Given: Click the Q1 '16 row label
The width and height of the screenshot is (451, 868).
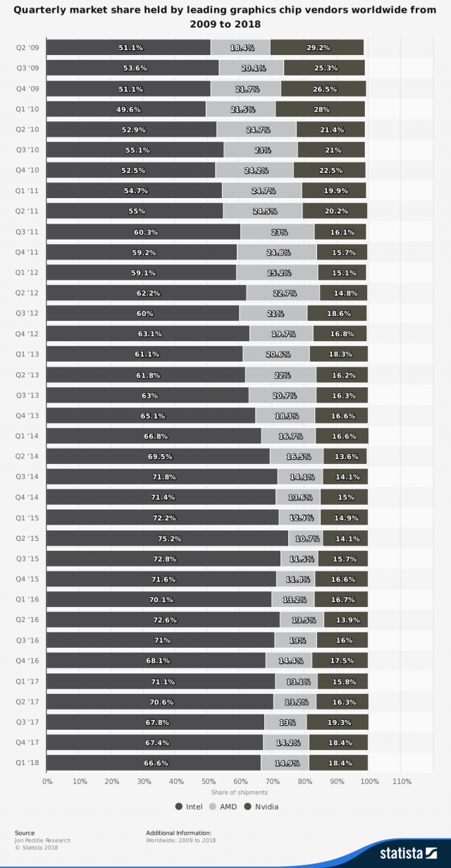Looking at the screenshot, I should 27,599.
